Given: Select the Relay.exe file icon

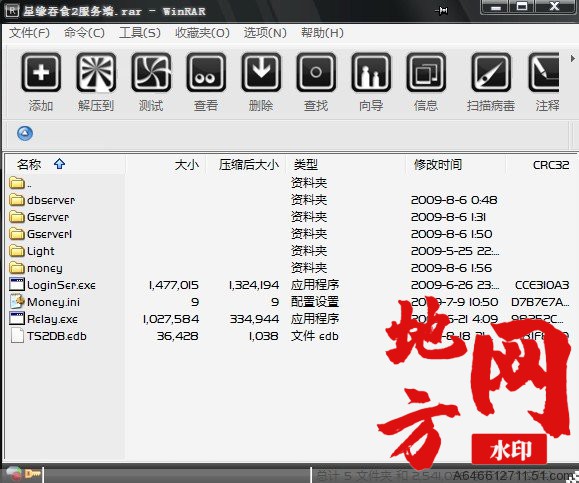Looking at the screenshot, I should (17, 319).
